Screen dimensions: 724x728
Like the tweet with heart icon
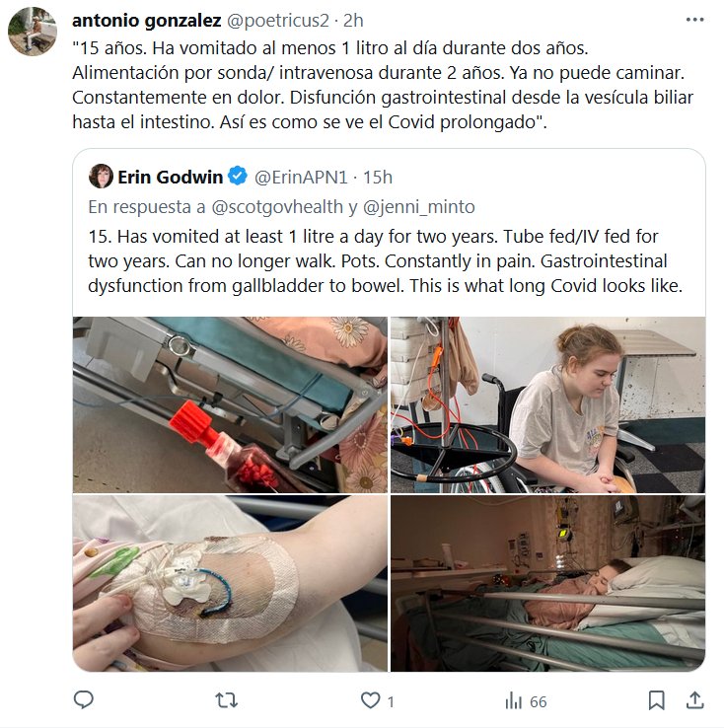pyautogui.click(x=371, y=700)
